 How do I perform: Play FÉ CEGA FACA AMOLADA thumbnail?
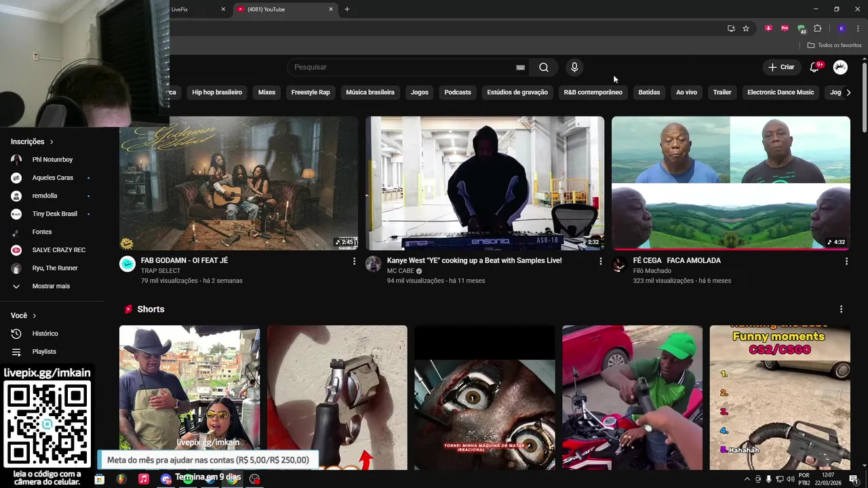[731, 183]
